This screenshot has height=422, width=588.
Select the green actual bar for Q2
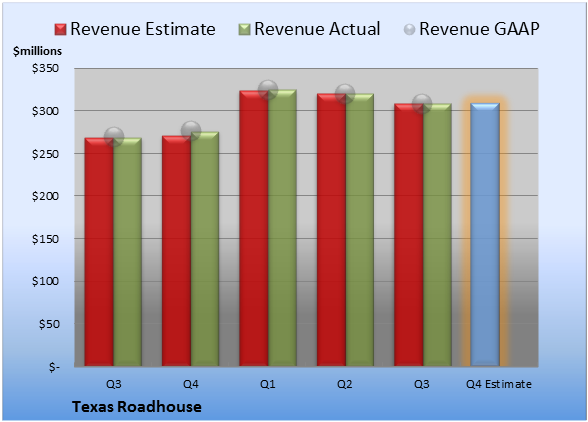point(360,230)
